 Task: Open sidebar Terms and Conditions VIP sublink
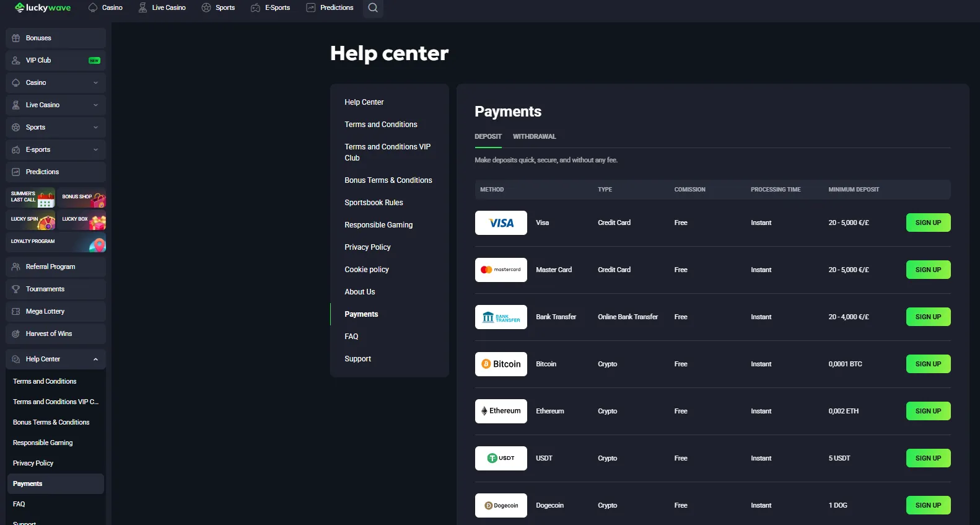click(56, 402)
